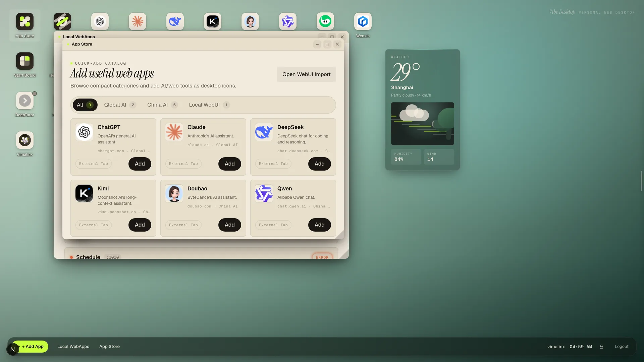Screen dimensions: 644x362
Task: Open the App Store desktop icon
Action: (25, 22)
